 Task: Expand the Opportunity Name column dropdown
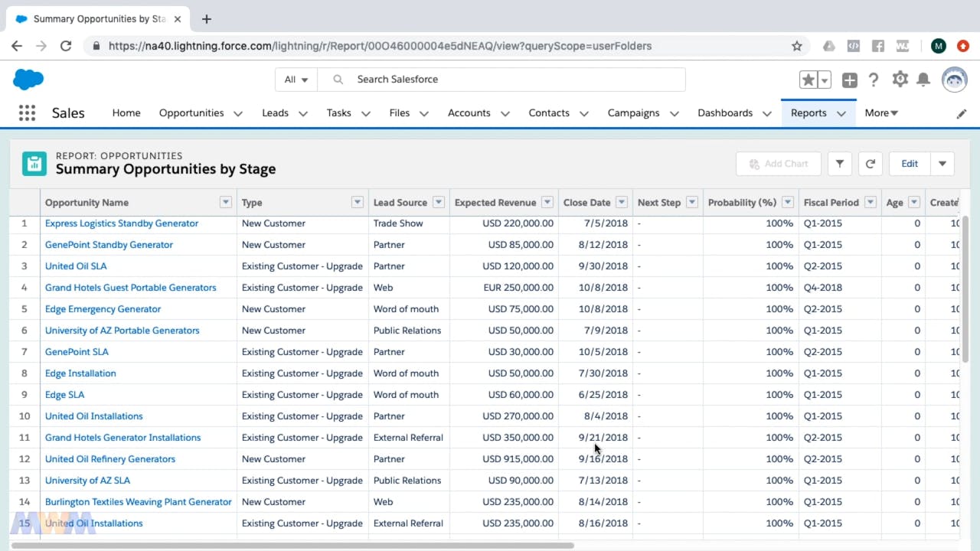(225, 202)
